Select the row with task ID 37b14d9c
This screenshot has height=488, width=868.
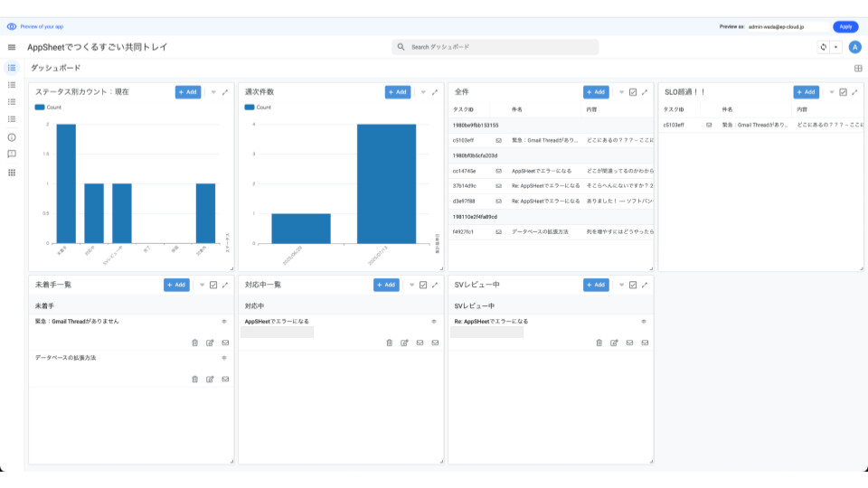pyautogui.click(x=551, y=186)
